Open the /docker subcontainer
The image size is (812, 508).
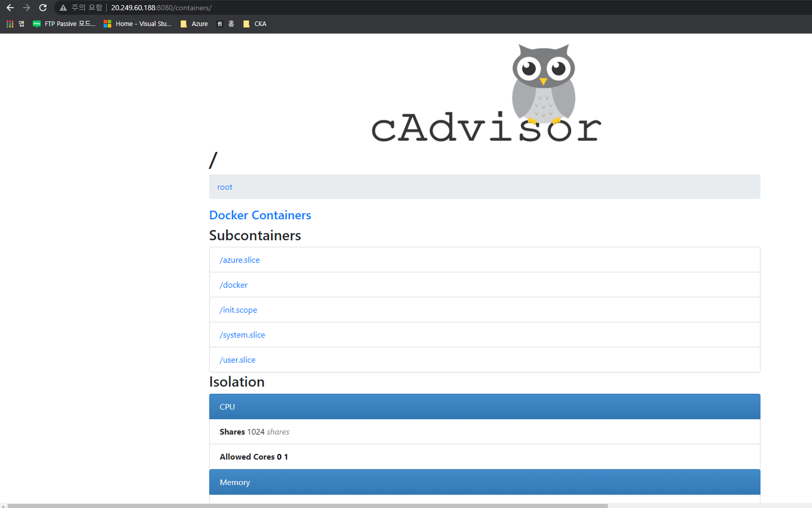[233, 285]
